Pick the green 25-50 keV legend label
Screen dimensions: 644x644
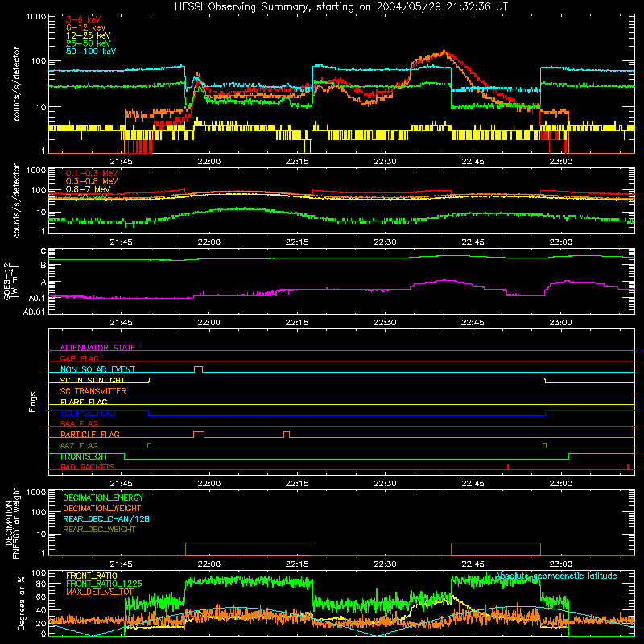point(89,43)
